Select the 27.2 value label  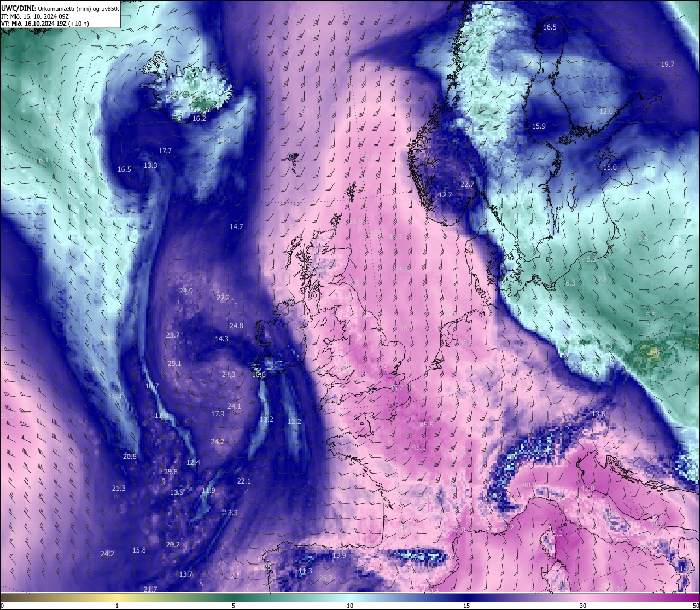coord(223,298)
